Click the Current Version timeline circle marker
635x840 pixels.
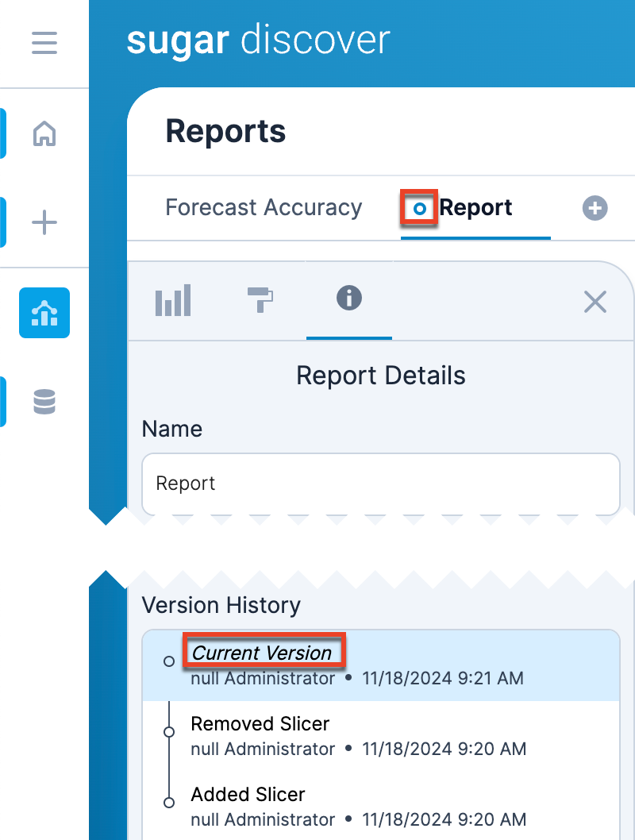pos(168,661)
